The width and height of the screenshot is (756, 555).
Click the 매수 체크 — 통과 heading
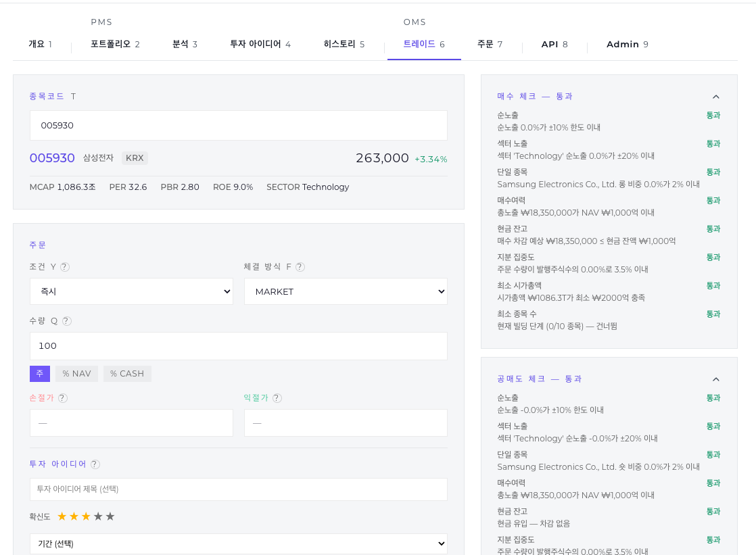pyautogui.click(x=535, y=97)
